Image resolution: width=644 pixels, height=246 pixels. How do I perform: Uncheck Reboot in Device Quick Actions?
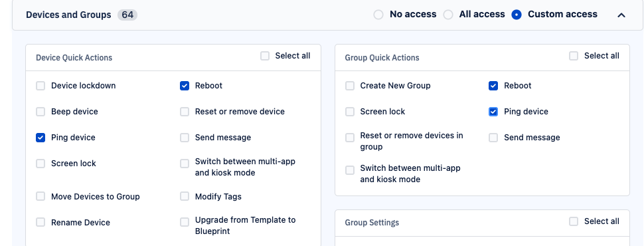click(x=185, y=86)
